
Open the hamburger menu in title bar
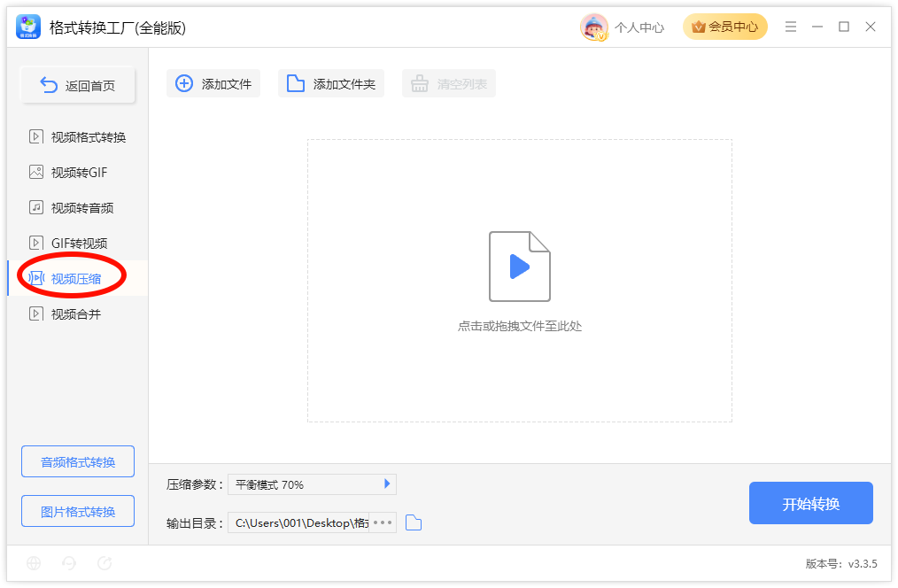791,27
